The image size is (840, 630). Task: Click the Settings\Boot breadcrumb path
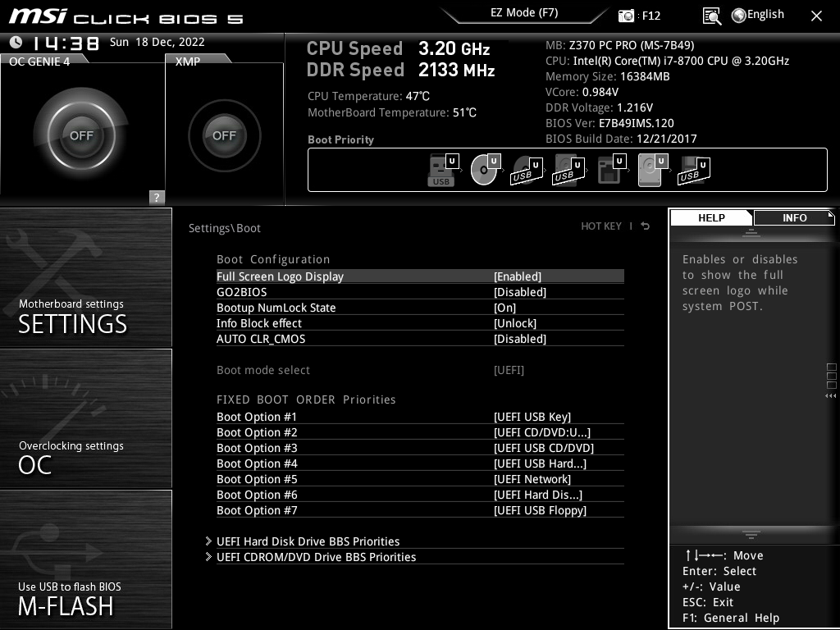(x=225, y=228)
